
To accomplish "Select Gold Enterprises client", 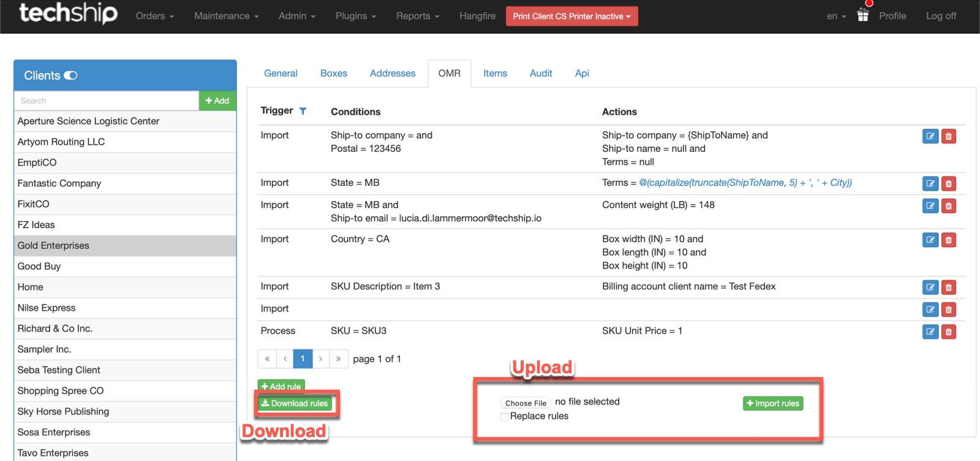I will tap(125, 246).
